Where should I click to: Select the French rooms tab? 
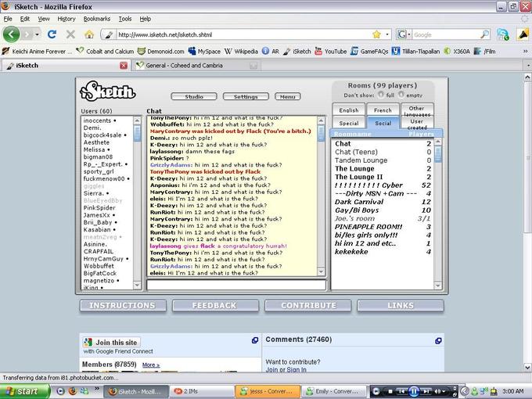pos(383,110)
